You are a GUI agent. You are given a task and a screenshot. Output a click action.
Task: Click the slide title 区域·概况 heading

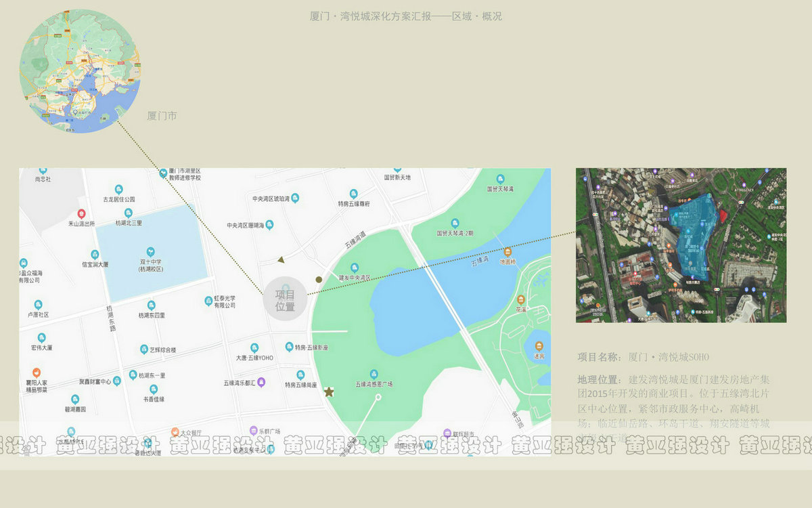tap(406, 16)
